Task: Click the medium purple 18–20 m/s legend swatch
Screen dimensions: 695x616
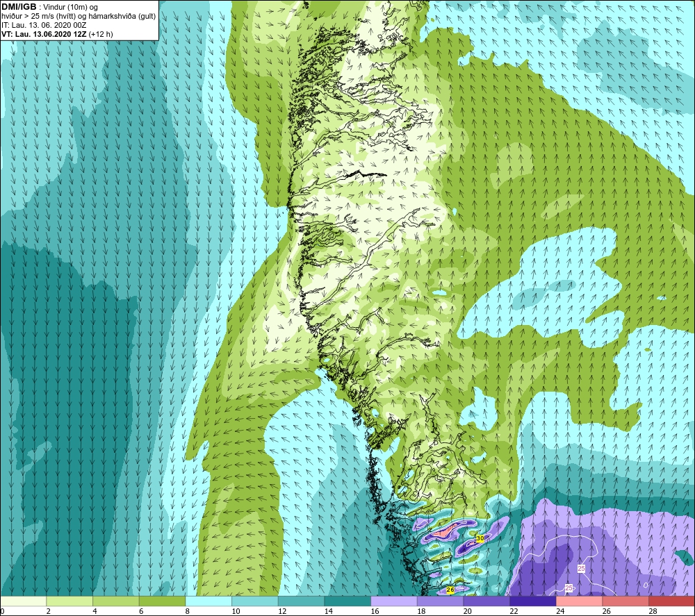Action: (440, 601)
